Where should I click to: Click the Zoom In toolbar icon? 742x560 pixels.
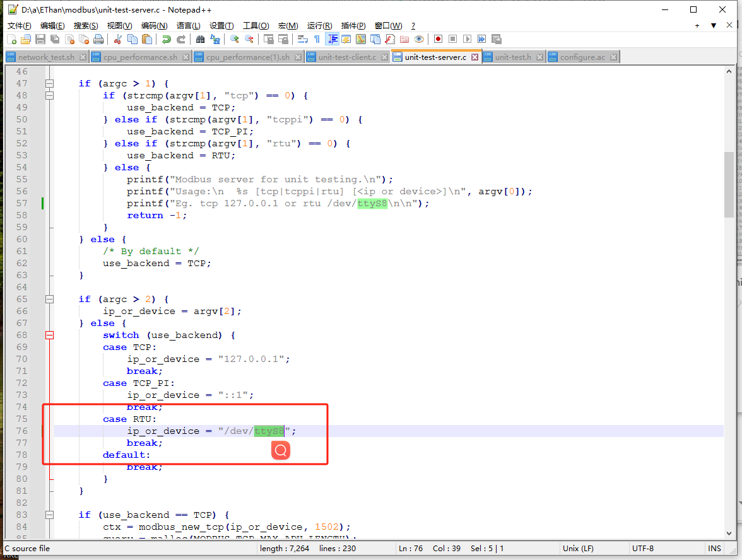234,39
